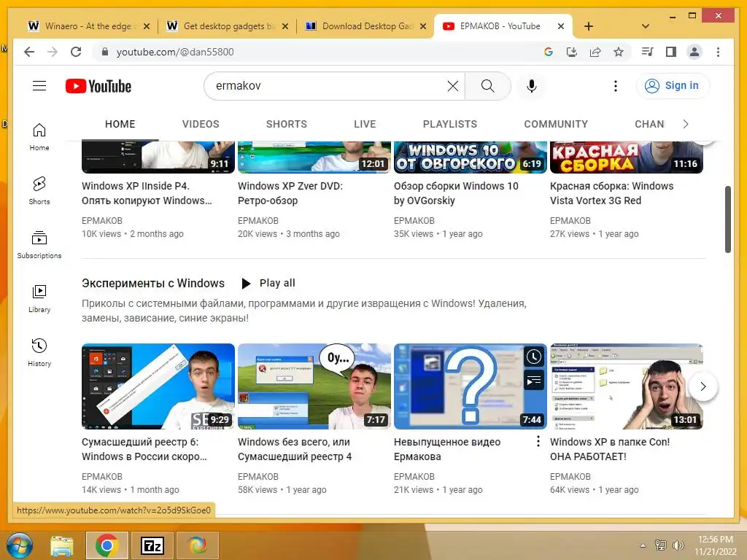Open File Explorer from taskbar

coord(62,545)
